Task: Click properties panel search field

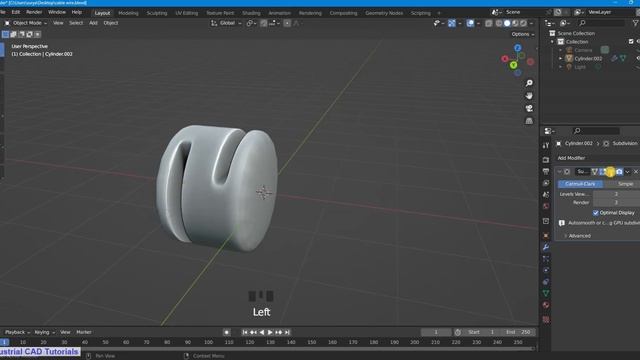Action: tap(596, 131)
